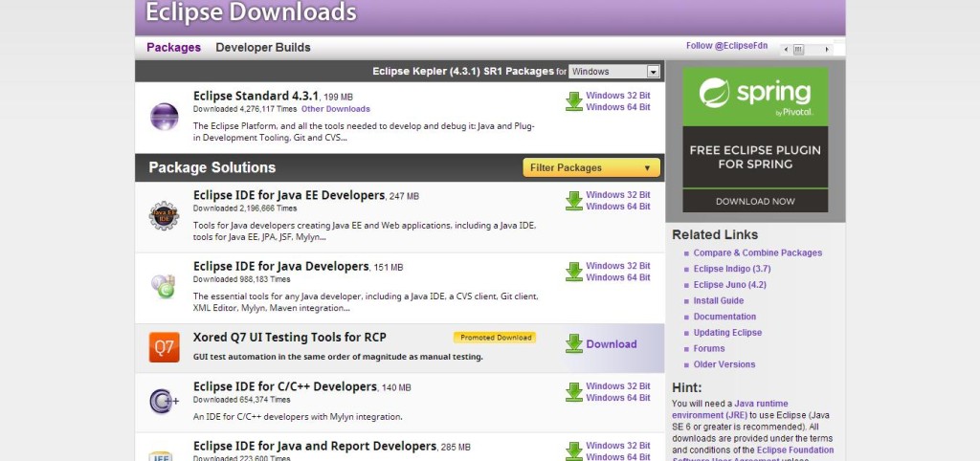Download C/C++ Developers Windows 32 Bit

(618, 386)
